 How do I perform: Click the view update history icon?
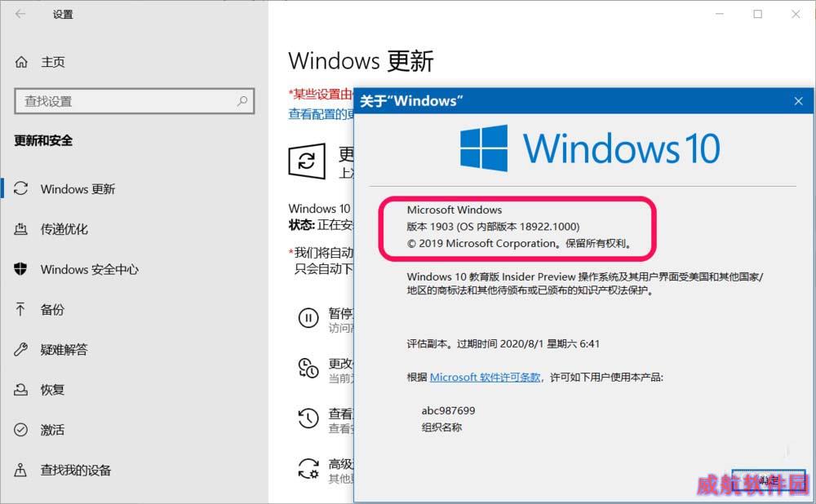[x=308, y=418]
